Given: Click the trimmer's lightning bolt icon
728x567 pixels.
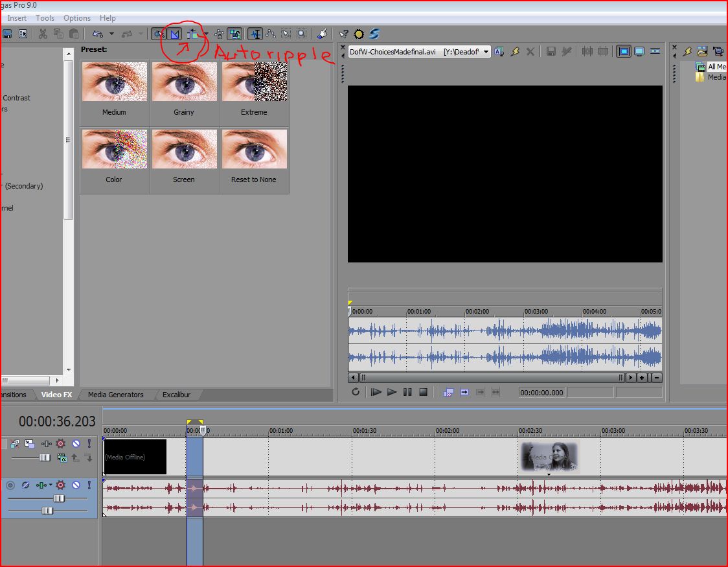Looking at the screenshot, I should 515,51.
